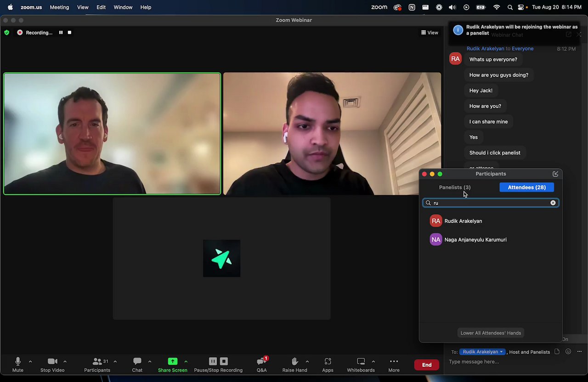
Task: Open the chat recipient dropdown Rudik Arakelyan
Action: point(482,352)
